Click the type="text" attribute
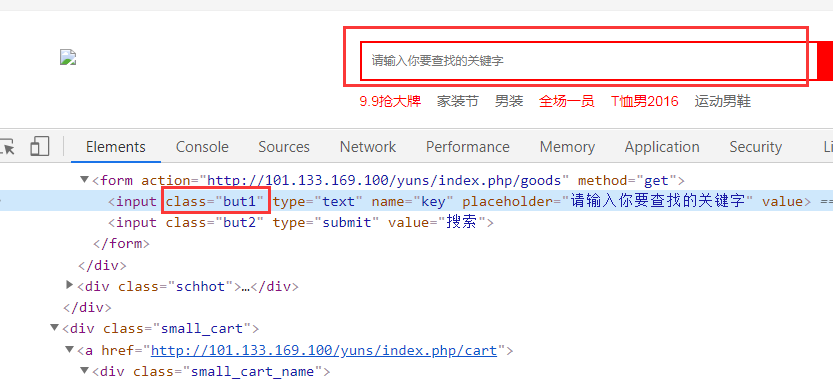Viewport: 833px width, 380px height. coord(318,202)
